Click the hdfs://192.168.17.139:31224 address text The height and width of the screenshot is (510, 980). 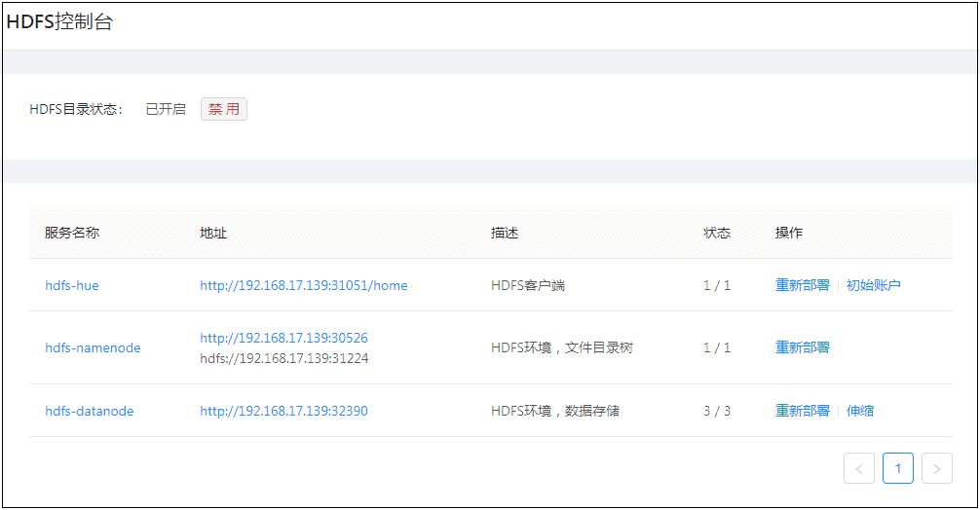[283, 358]
